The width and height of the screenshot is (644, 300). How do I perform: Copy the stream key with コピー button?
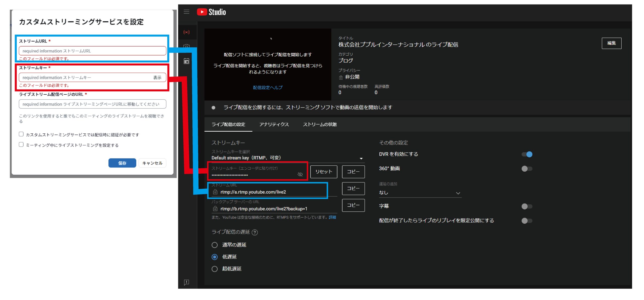click(x=353, y=172)
